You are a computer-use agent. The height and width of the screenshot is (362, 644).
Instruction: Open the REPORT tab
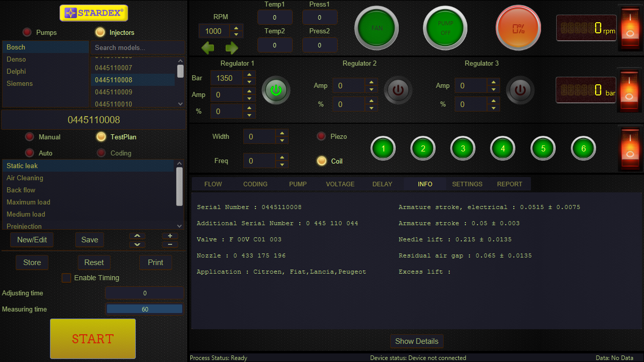click(x=510, y=184)
